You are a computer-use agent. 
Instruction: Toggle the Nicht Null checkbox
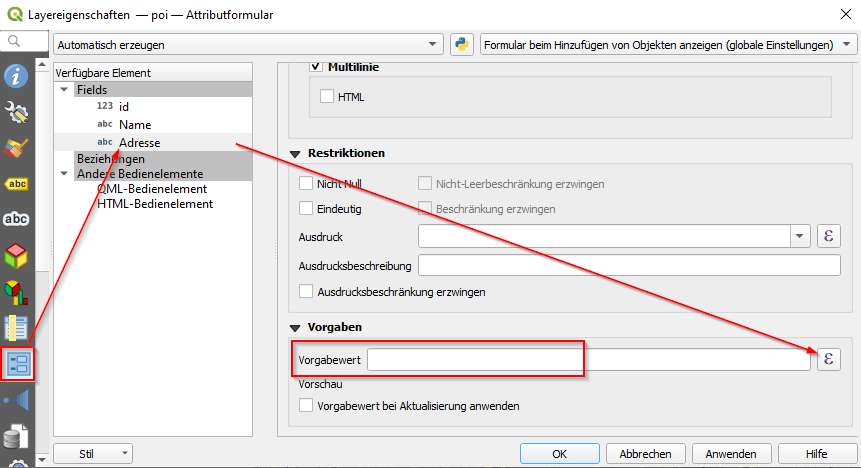coord(306,184)
